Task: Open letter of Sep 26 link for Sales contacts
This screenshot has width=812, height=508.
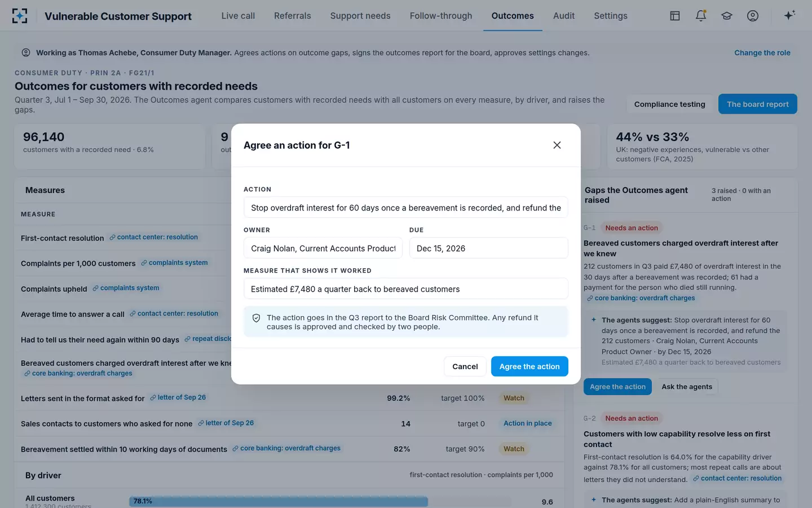Action: click(226, 423)
